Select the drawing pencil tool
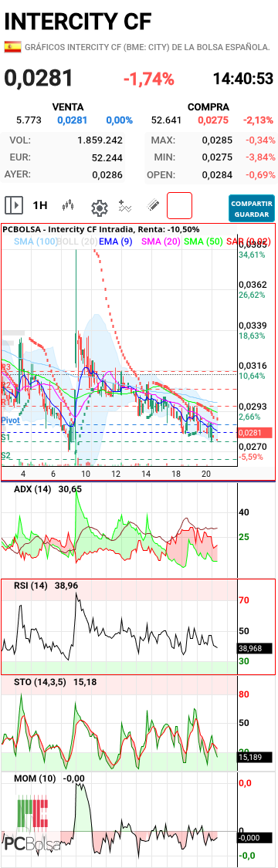Image resolution: width=278 pixels, height=868 pixels. pyautogui.click(x=153, y=206)
